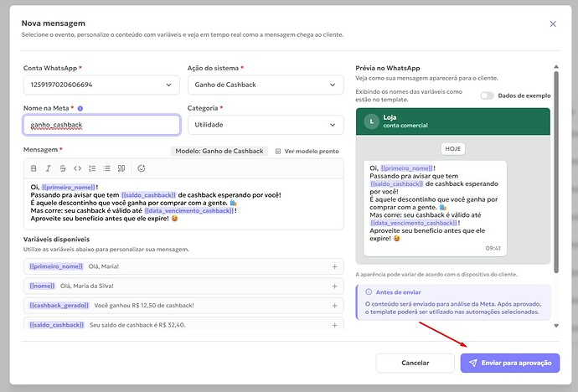The width and height of the screenshot is (578, 392).
Task: Click the Variáveis disponíveis heading
Action: (56, 240)
